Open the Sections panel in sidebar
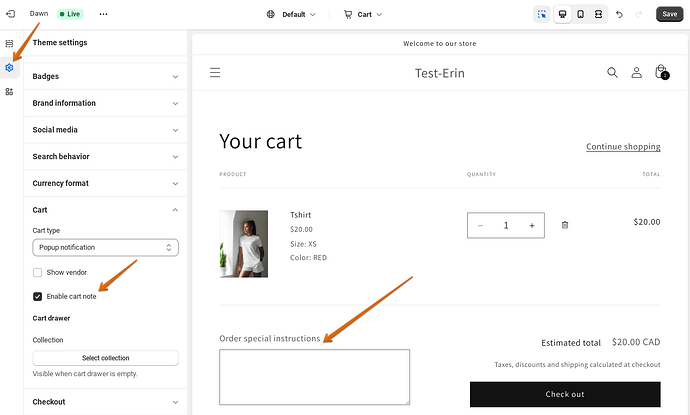The height and width of the screenshot is (415, 690). [x=9, y=44]
